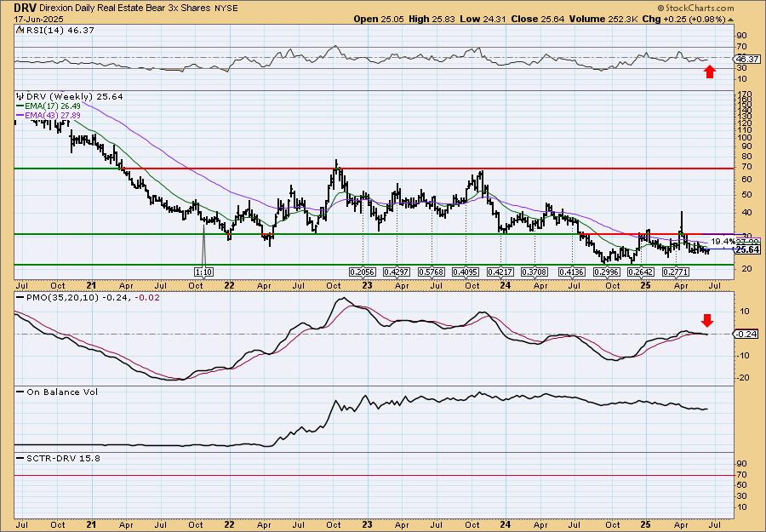Click the 0.4095 dividend marker
The height and width of the screenshot is (532, 766).
(466, 272)
